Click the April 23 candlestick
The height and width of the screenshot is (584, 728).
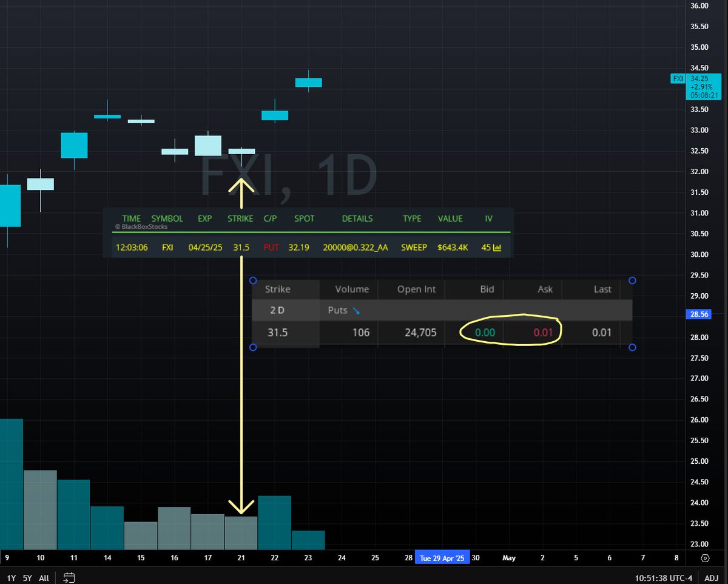point(308,82)
